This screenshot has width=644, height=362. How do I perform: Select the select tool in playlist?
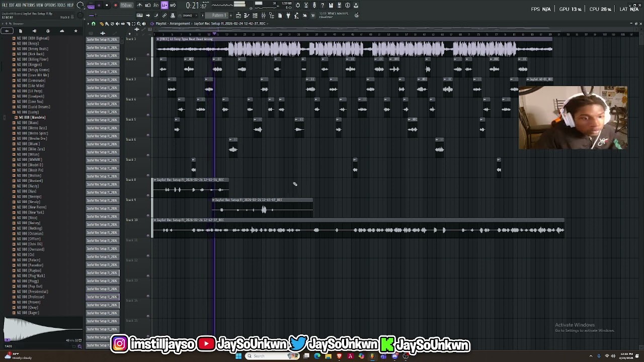point(133,24)
